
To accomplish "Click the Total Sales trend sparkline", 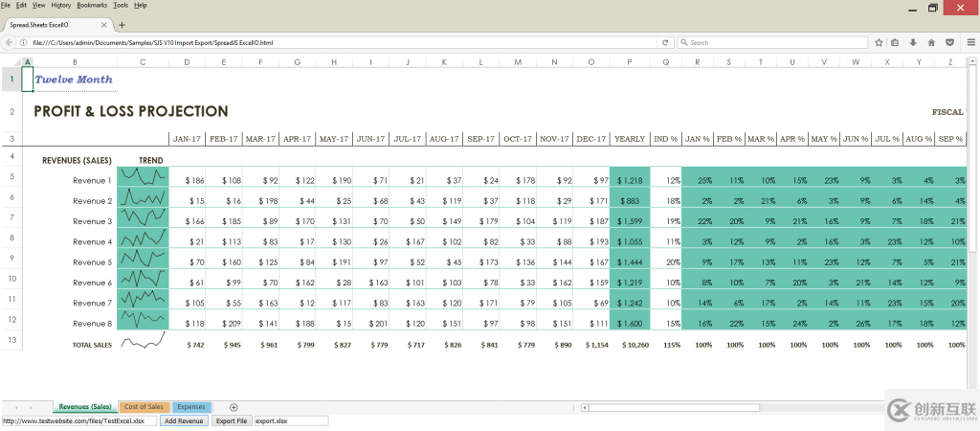I will 144,341.
